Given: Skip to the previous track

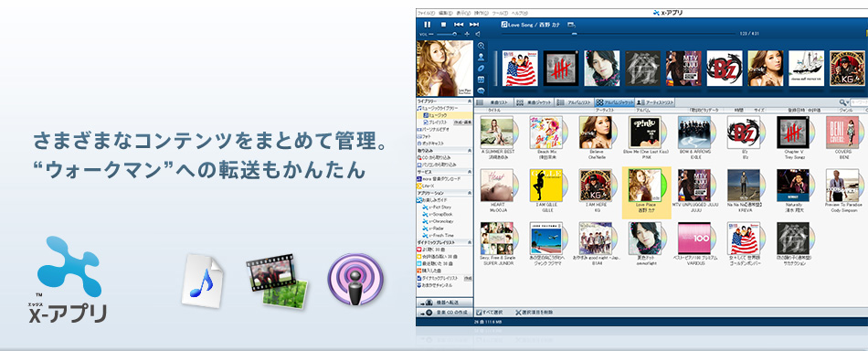Looking at the screenshot, I should [x=459, y=25].
